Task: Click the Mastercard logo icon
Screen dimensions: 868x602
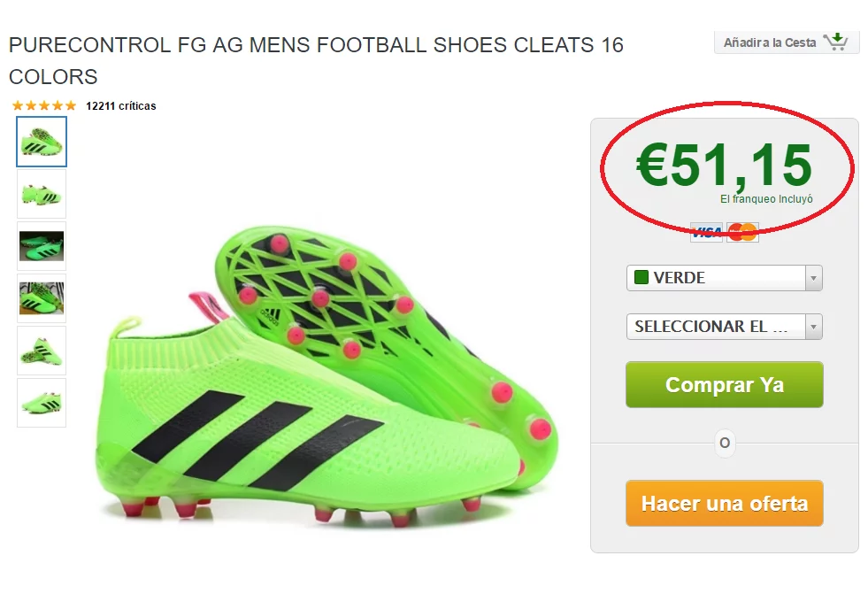Action: 743,232
